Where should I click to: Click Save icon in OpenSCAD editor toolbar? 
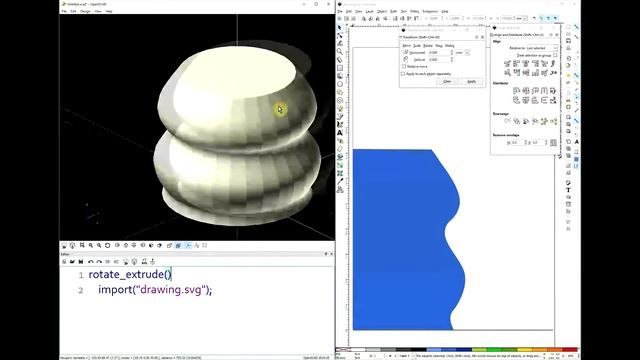pos(81,262)
